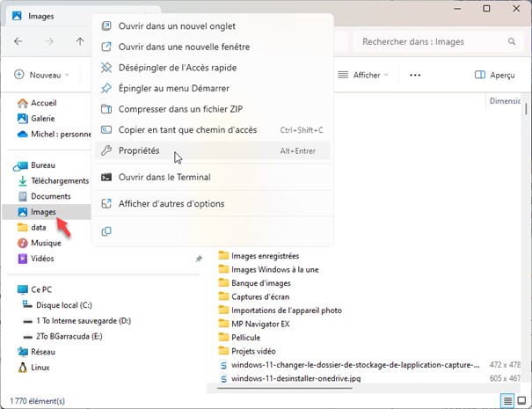
Task: Toggle the Aperçu preview pane
Action: click(x=494, y=76)
